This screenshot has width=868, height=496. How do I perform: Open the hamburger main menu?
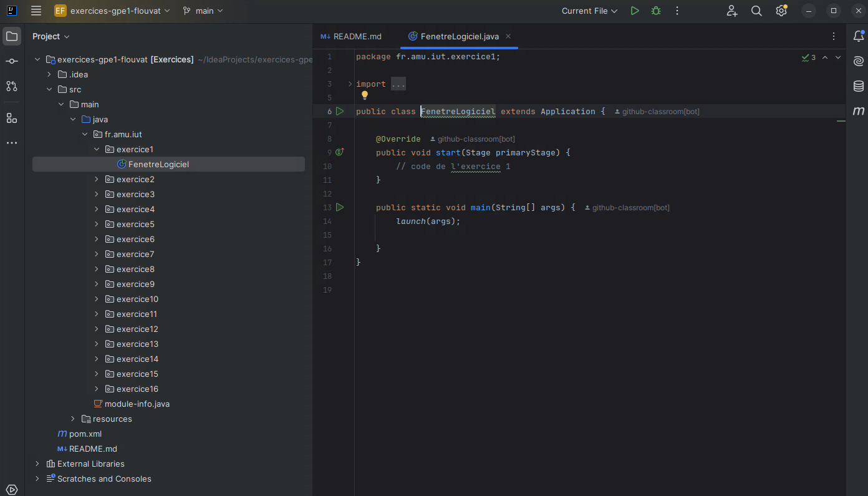36,11
